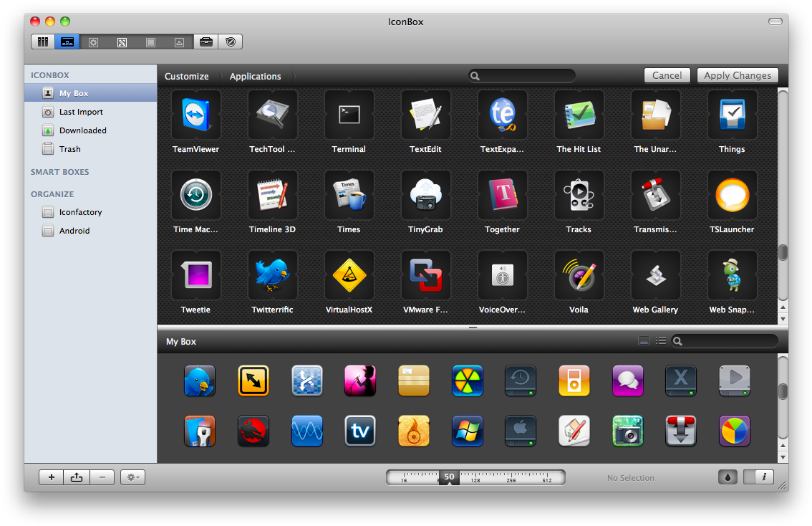Choose the VoiceOver Utility icon
The image size is (812, 526).
click(x=503, y=275)
